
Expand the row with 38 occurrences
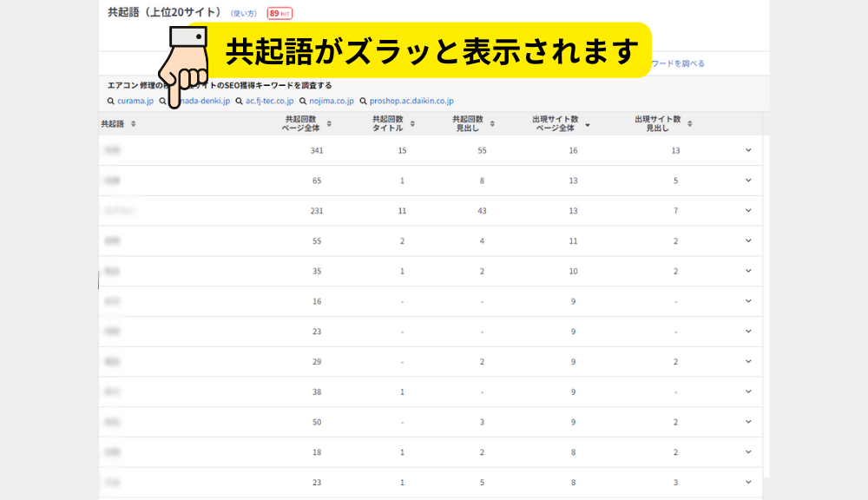748,391
